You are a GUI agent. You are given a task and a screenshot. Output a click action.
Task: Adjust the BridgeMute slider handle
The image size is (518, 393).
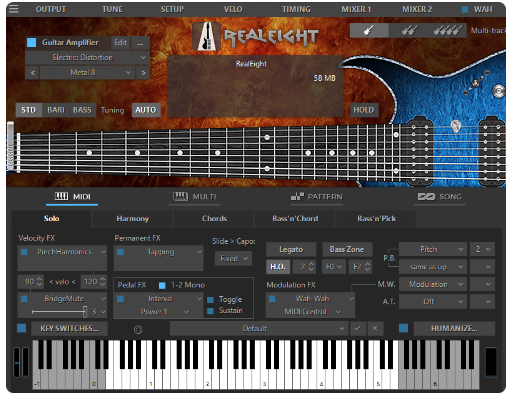tap(85, 312)
